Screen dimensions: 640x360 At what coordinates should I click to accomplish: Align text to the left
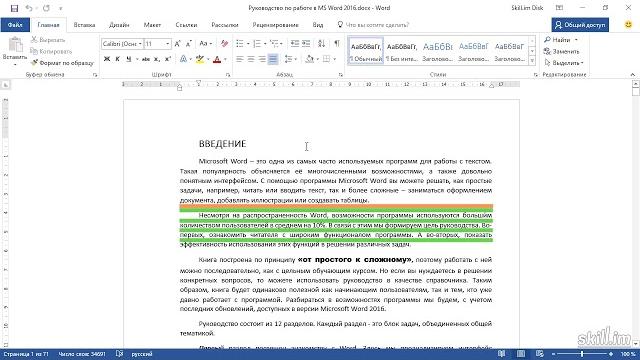(x=240, y=60)
